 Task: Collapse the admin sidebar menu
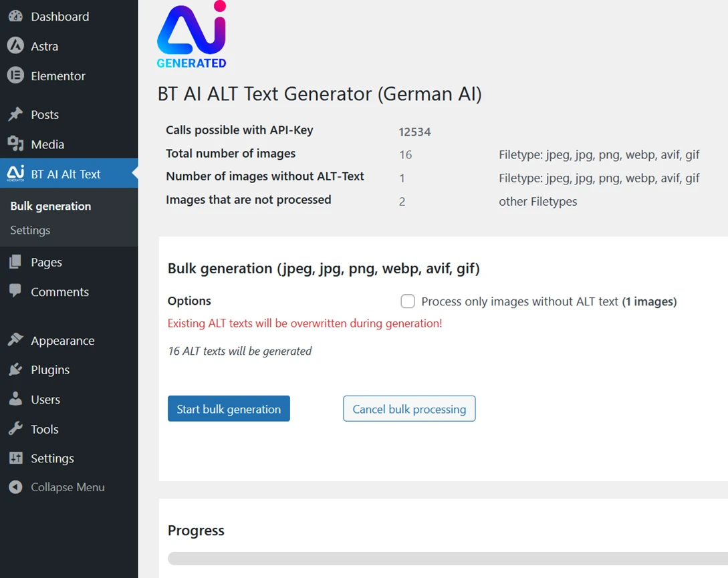(15, 487)
